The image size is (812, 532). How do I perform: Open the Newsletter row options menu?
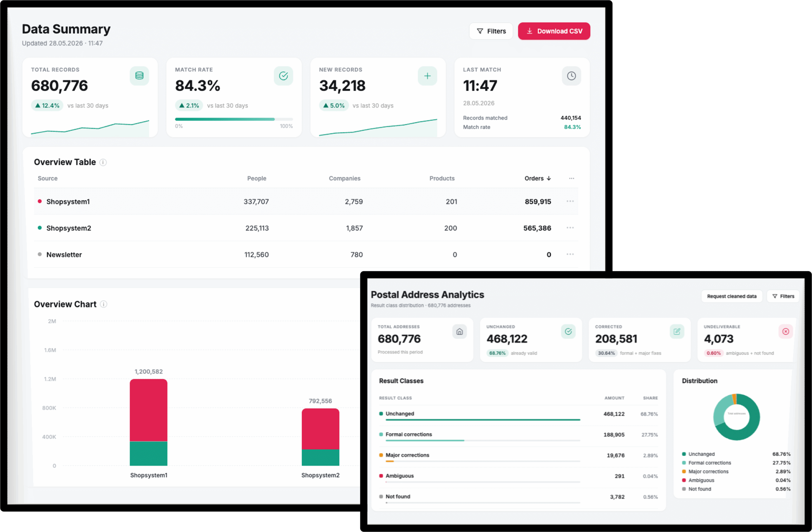570,254
